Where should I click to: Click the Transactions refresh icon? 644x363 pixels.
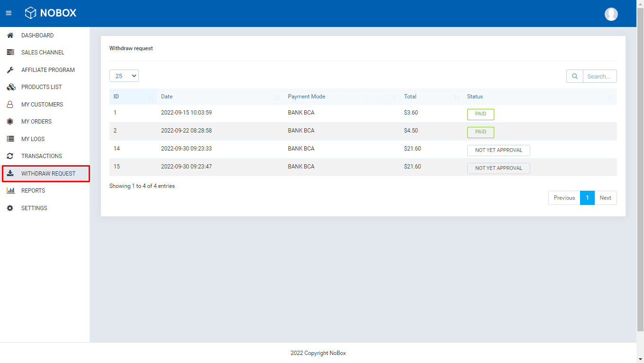pos(10,156)
